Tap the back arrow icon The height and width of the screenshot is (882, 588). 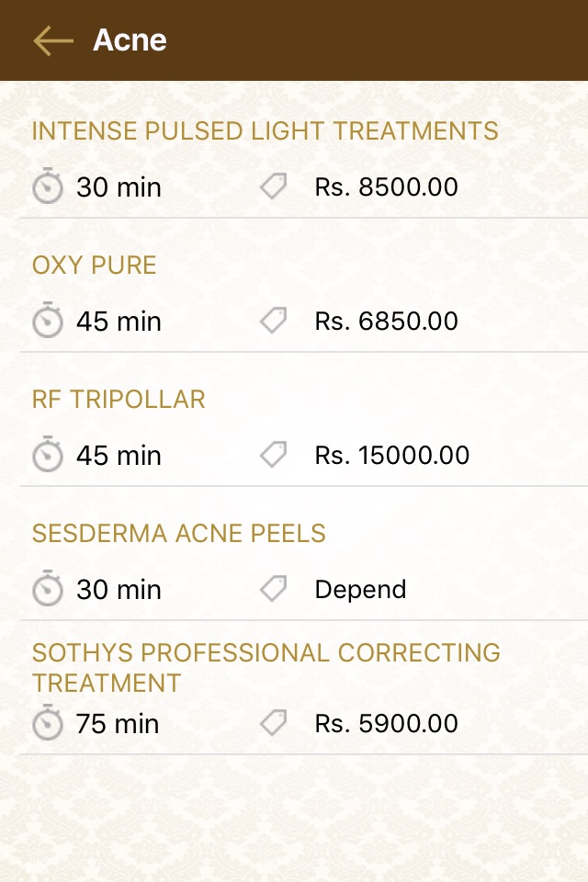[52, 40]
